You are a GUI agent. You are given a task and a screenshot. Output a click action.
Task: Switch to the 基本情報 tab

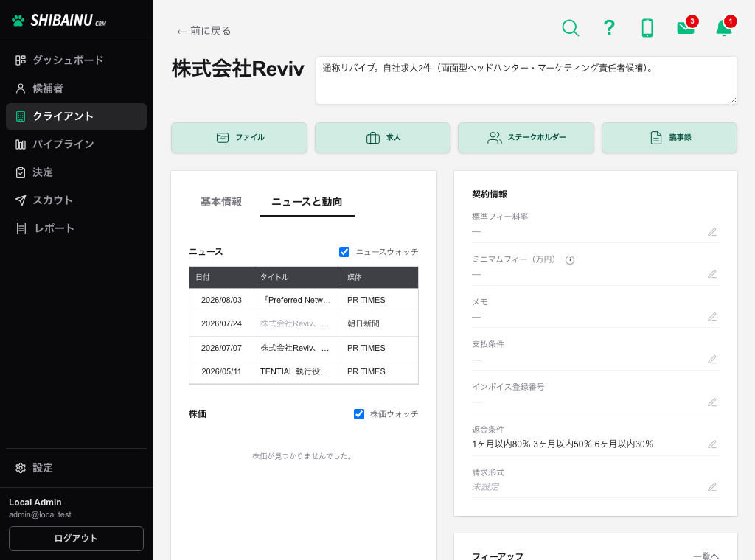221,202
